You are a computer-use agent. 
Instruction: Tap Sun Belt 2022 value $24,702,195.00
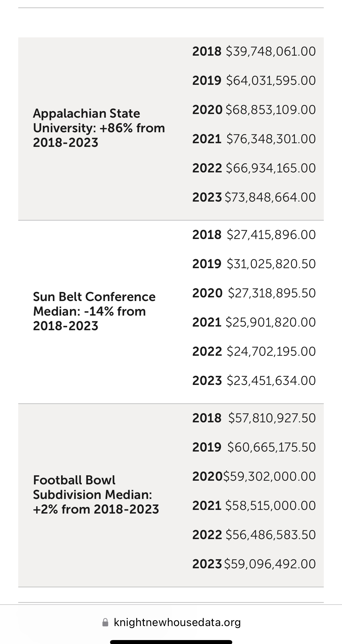coord(271,351)
